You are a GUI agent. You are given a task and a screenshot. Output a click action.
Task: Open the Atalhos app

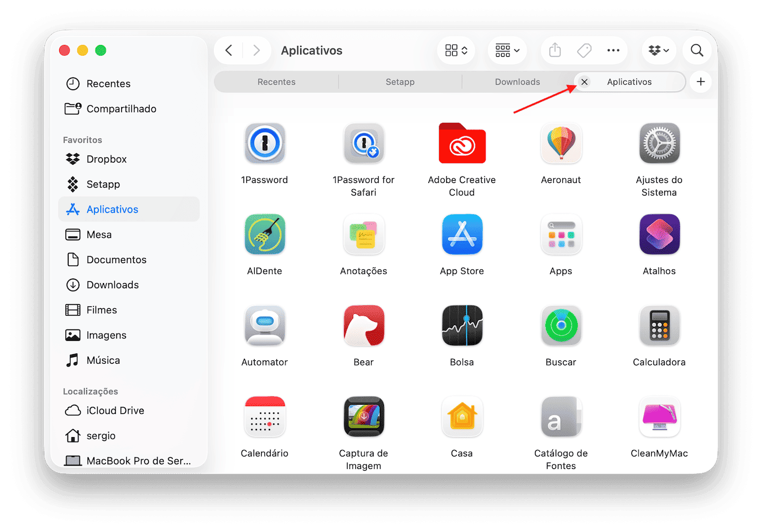coord(659,234)
